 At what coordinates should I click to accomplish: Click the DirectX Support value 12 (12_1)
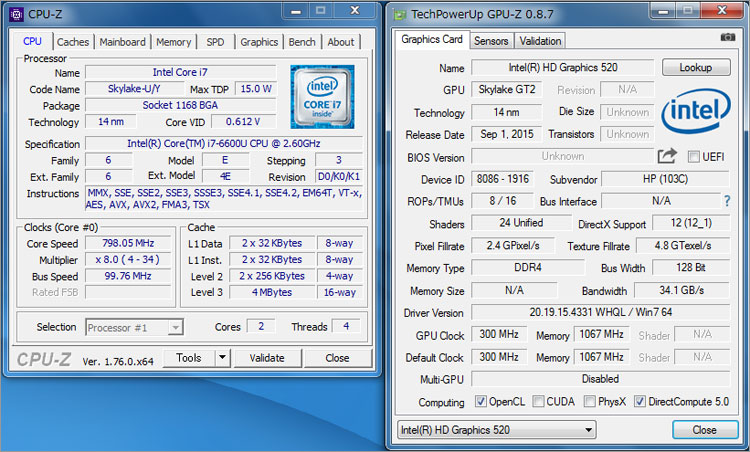pos(691,223)
